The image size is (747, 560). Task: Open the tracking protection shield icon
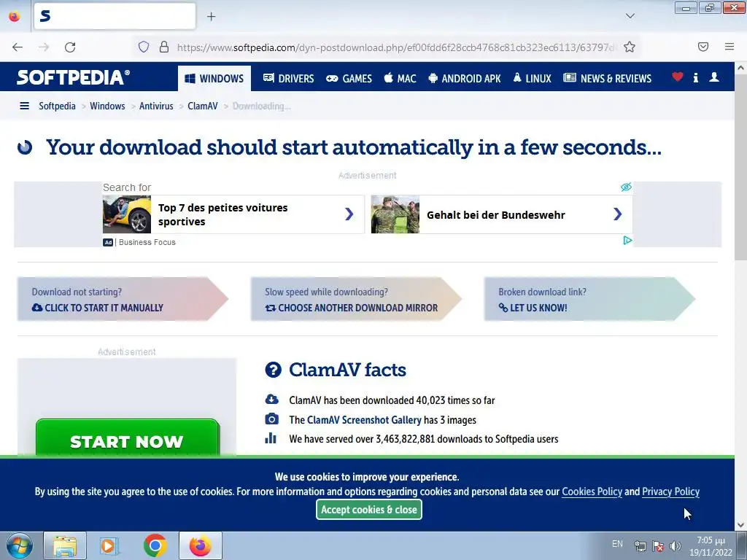(144, 47)
